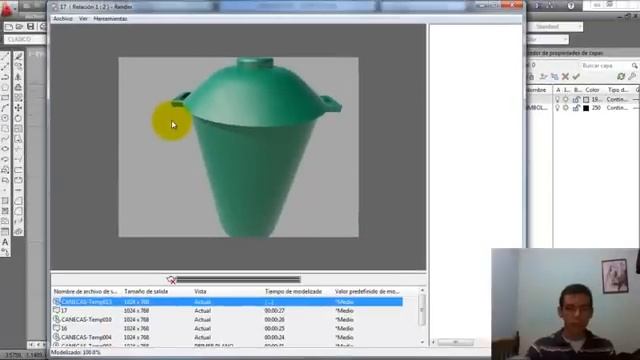
Task: Click the Save icon in AutoCAD toolbar
Action: 31,27
